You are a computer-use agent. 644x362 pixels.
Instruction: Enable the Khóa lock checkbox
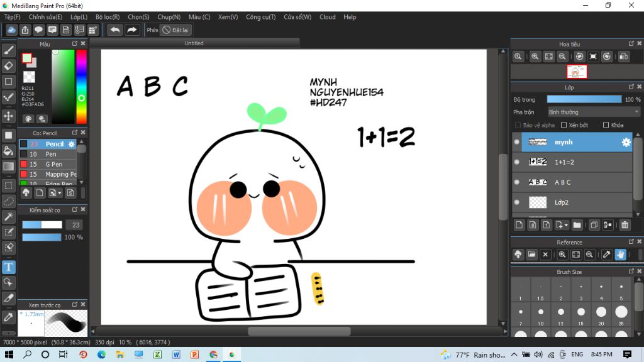coord(606,125)
